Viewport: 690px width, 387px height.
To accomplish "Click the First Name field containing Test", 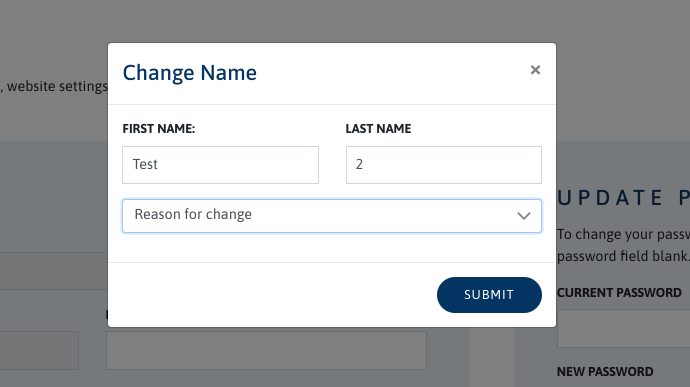I will 220,165.
